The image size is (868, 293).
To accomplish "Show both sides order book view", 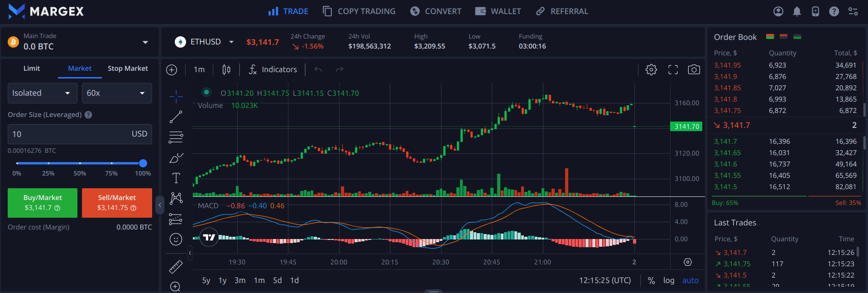I will tap(770, 37).
